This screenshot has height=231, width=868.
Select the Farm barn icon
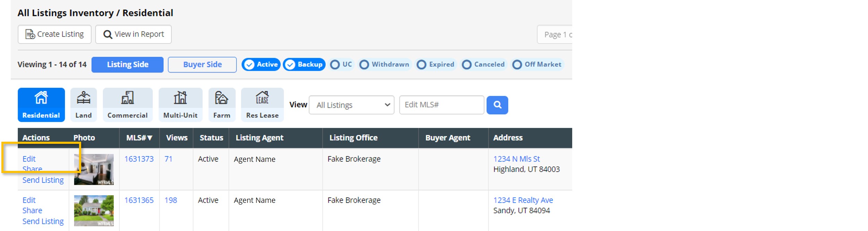click(x=222, y=98)
